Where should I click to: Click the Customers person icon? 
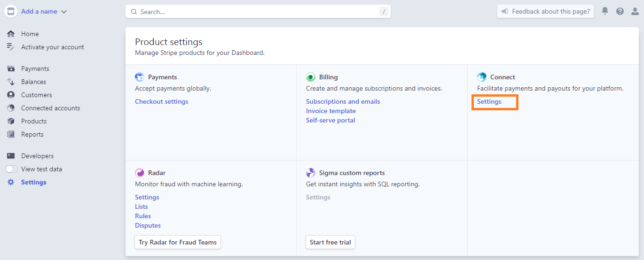click(11, 95)
